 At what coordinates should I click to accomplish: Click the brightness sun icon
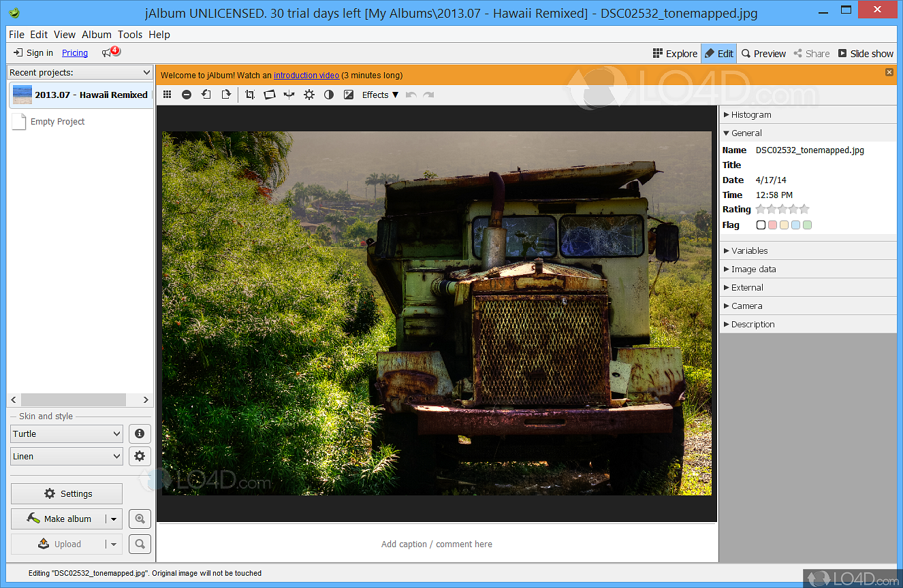tap(309, 95)
